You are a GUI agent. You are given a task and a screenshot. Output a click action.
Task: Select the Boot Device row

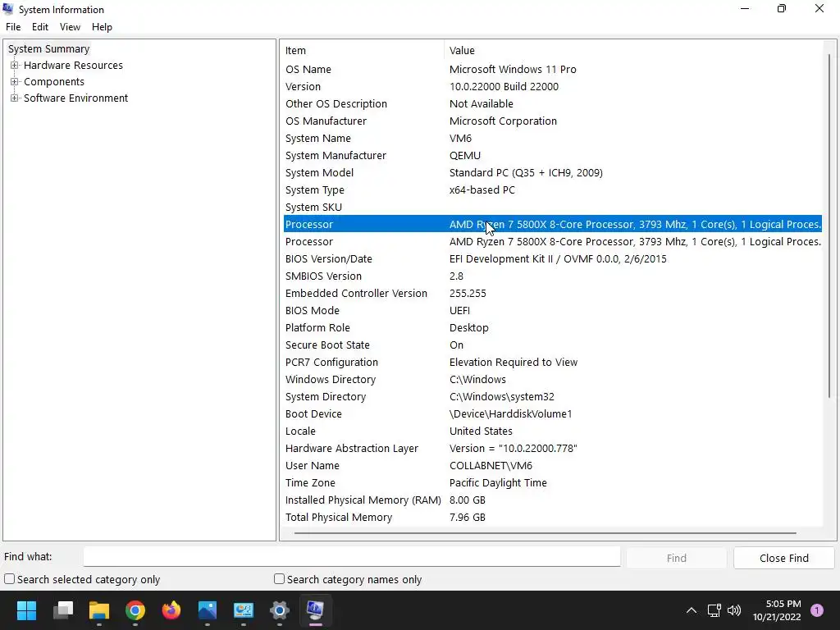tap(553, 413)
